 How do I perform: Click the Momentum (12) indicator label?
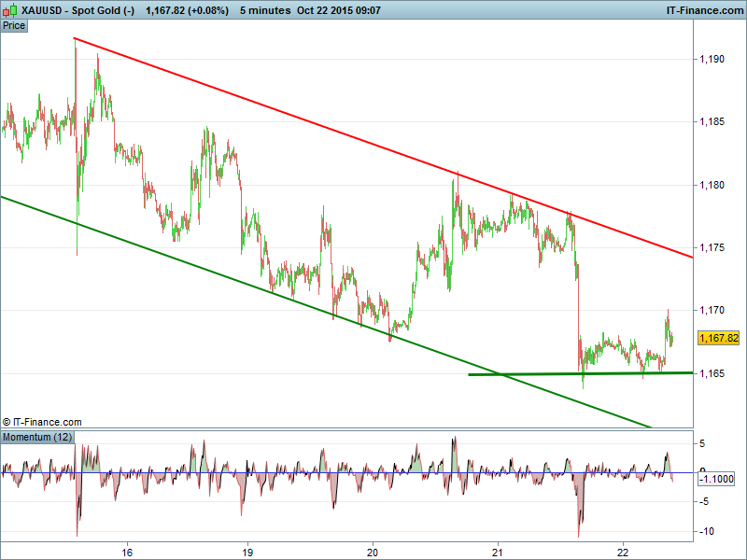(37, 437)
